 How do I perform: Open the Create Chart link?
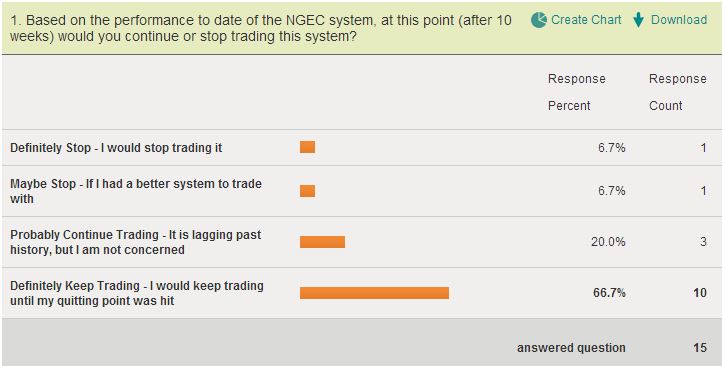[x=586, y=20]
